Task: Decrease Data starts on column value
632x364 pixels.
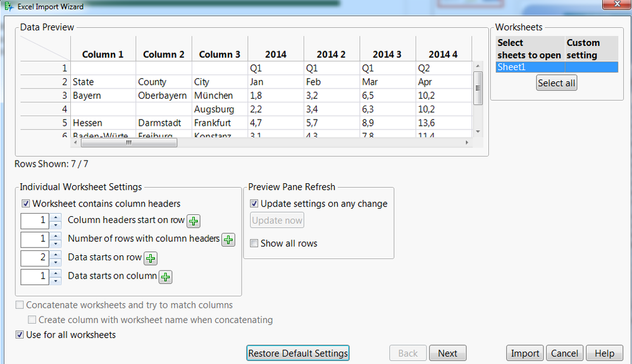Action: (56, 280)
